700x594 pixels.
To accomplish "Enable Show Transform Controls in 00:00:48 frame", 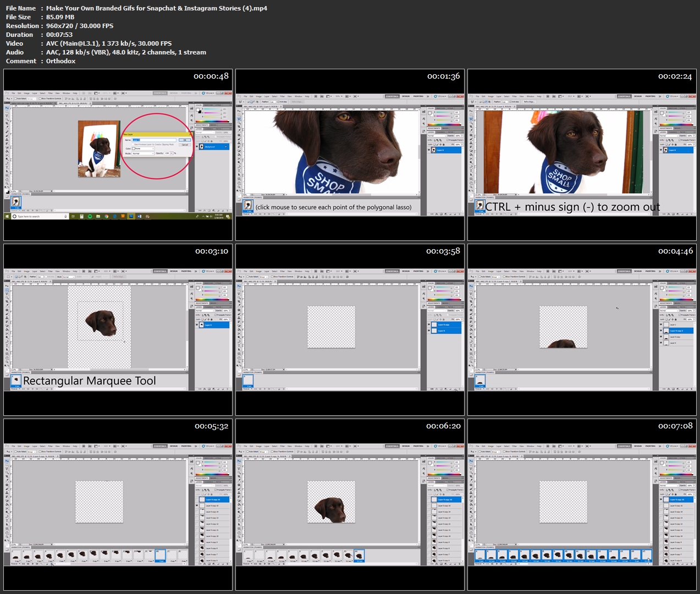I will pyautogui.click(x=40, y=98).
